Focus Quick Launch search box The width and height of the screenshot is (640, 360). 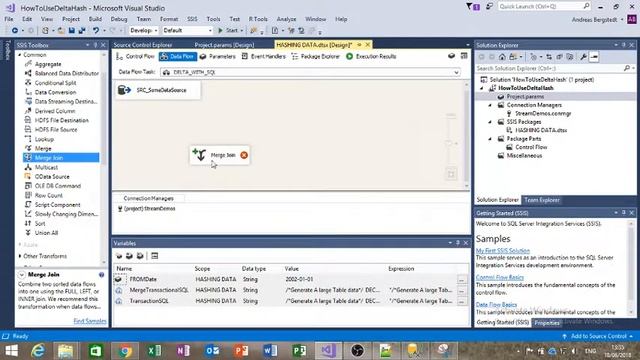[544, 7]
